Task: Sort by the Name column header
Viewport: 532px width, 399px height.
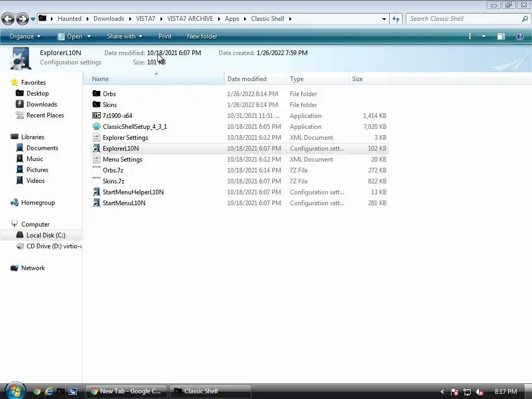Action: pyautogui.click(x=154, y=79)
